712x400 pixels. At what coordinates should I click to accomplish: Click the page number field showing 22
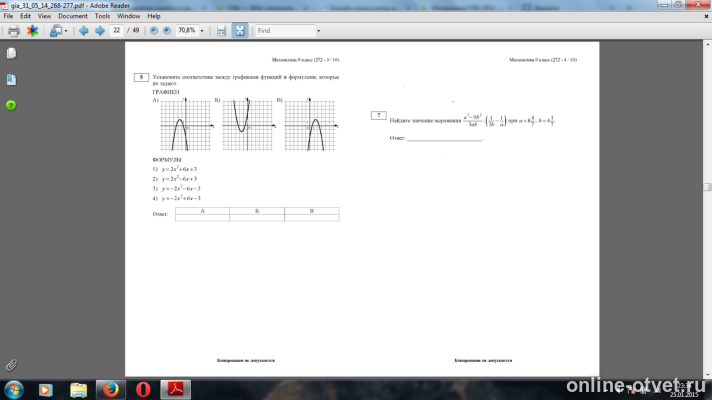click(117, 30)
